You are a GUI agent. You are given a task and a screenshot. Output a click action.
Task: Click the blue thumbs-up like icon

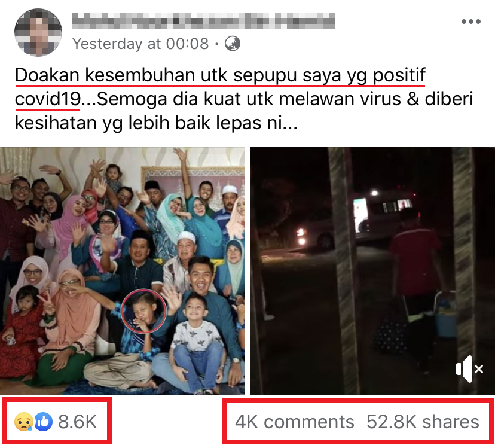(43, 422)
